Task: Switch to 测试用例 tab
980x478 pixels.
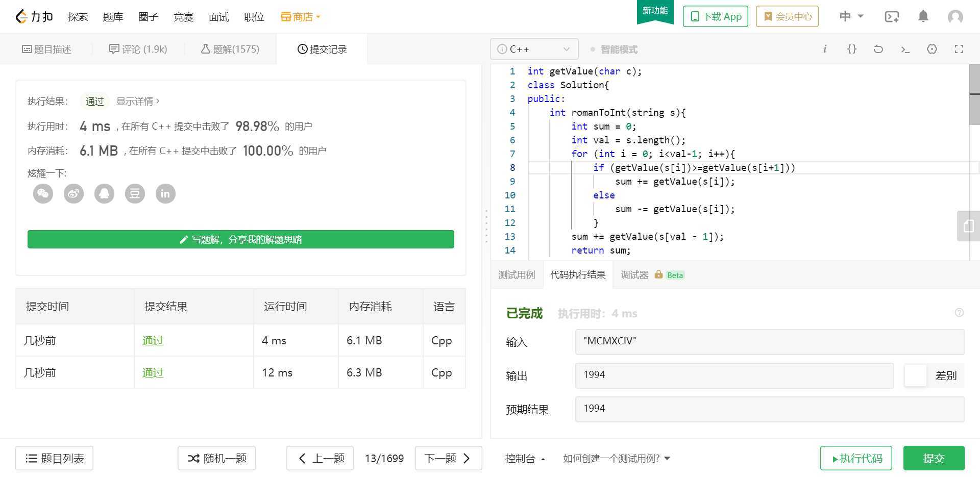Action: (x=517, y=275)
